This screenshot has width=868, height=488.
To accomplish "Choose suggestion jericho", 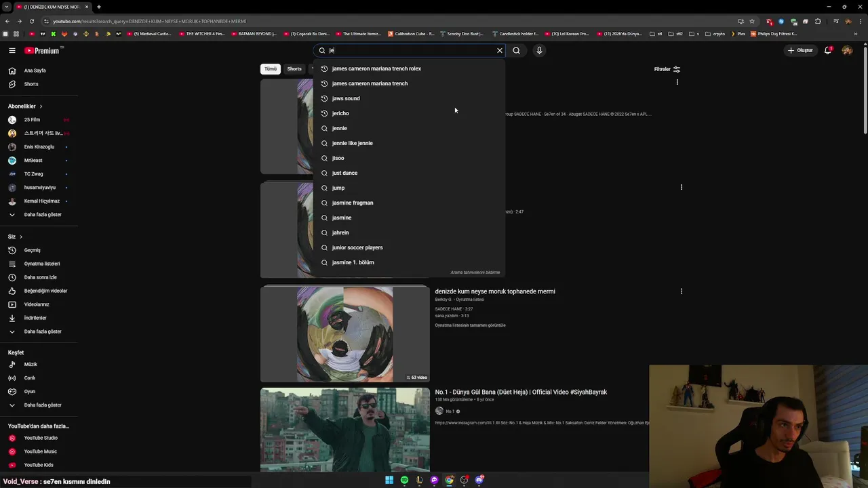I will [x=409, y=113].
